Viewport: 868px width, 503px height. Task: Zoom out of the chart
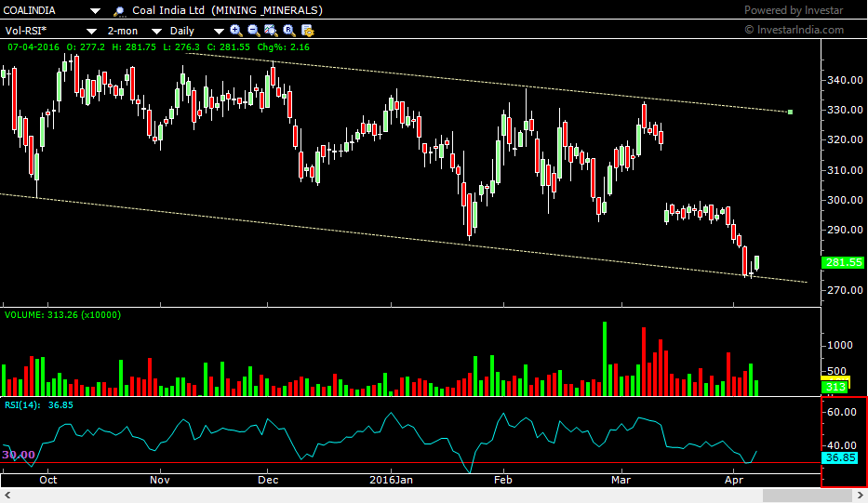point(254,31)
